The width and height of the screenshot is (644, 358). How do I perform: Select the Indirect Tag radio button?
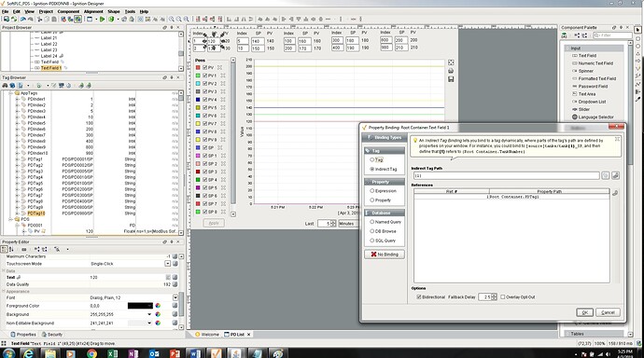[x=372, y=169]
